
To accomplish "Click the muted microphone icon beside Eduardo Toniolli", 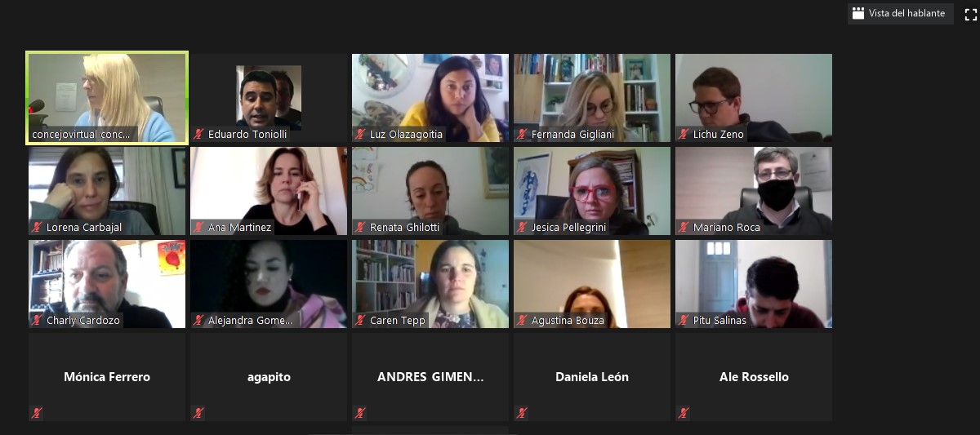I will tap(198, 134).
